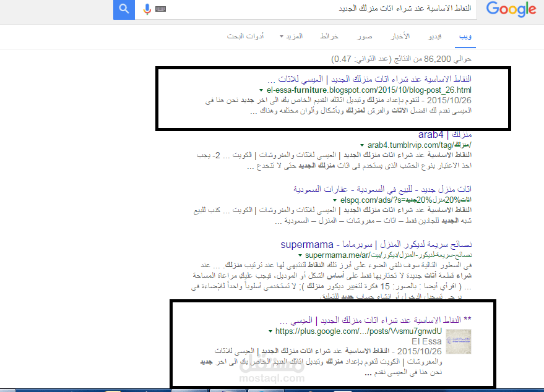Viewport: 544px width, 392px height.
Task: Open the خرائط (Maps) tab
Action: [x=329, y=36]
